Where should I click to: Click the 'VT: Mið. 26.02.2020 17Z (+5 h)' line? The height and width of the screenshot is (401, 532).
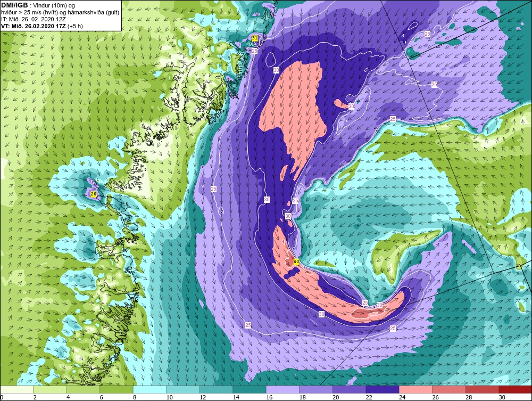coord(42,26)
